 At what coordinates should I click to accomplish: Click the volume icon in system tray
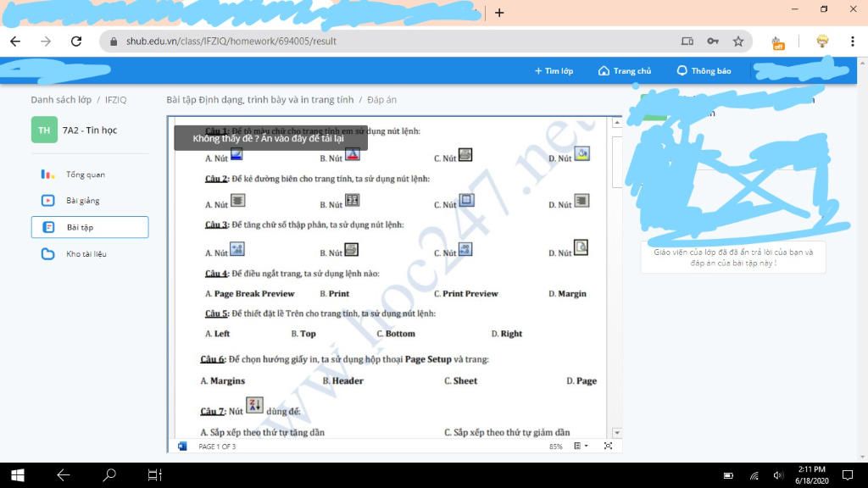pos(778,475)
